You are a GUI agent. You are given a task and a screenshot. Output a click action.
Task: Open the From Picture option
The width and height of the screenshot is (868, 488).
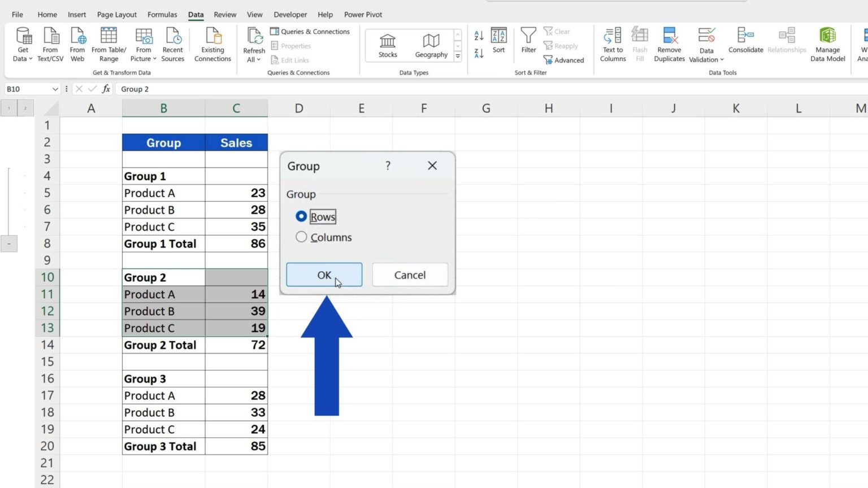pyautogui.click(x=144, y=44)
